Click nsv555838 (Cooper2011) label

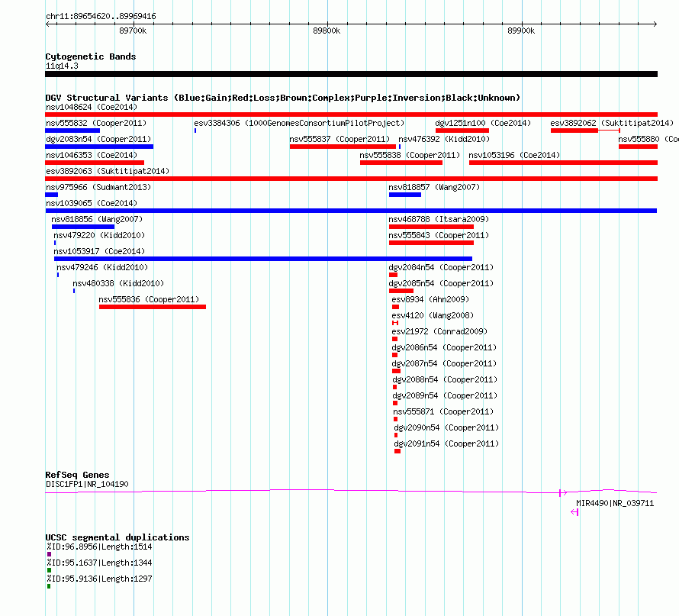click(x=410, y=155)
